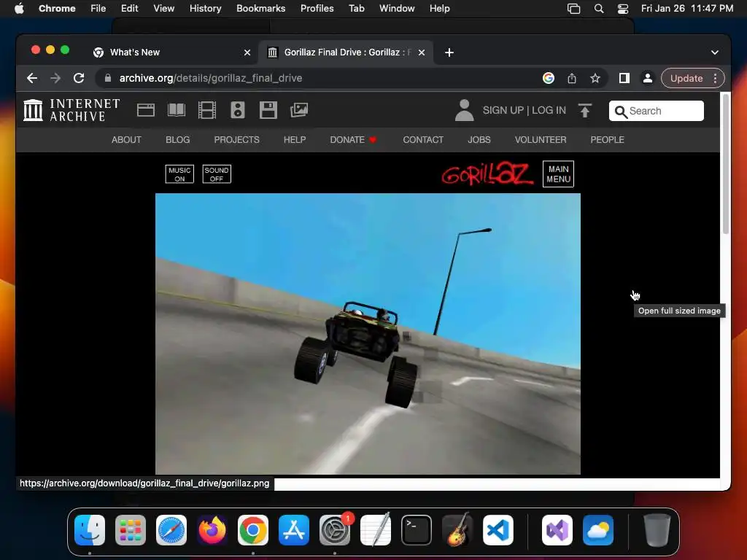Open the DONATE link
The height and width of the screenshot is (560, 747).
click(x=353, y=139)
